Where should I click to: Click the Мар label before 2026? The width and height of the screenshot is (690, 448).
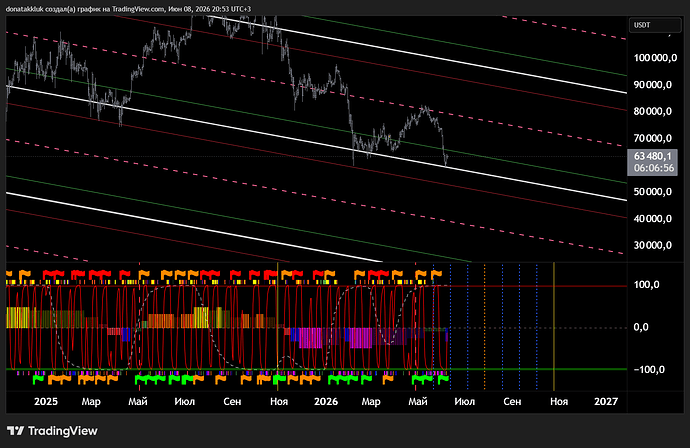[x=91, y=401]
